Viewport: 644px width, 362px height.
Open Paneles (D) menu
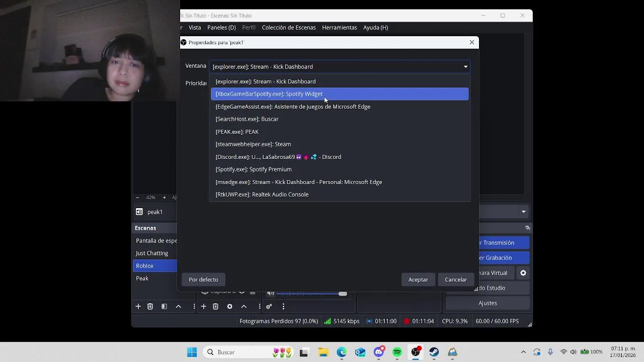221,28
